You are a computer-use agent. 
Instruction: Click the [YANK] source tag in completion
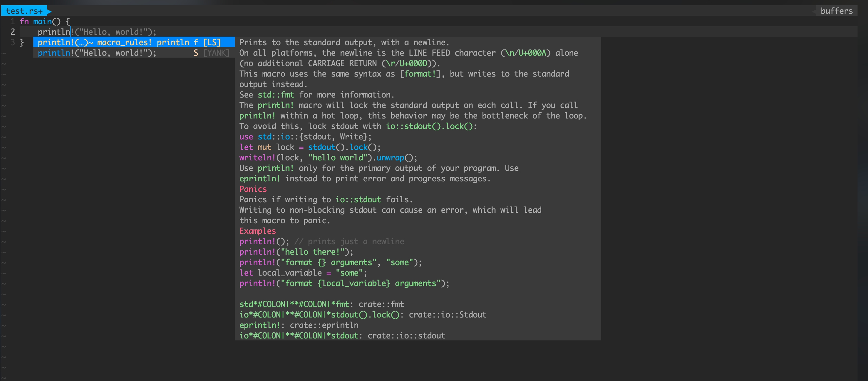pos(216,53)
